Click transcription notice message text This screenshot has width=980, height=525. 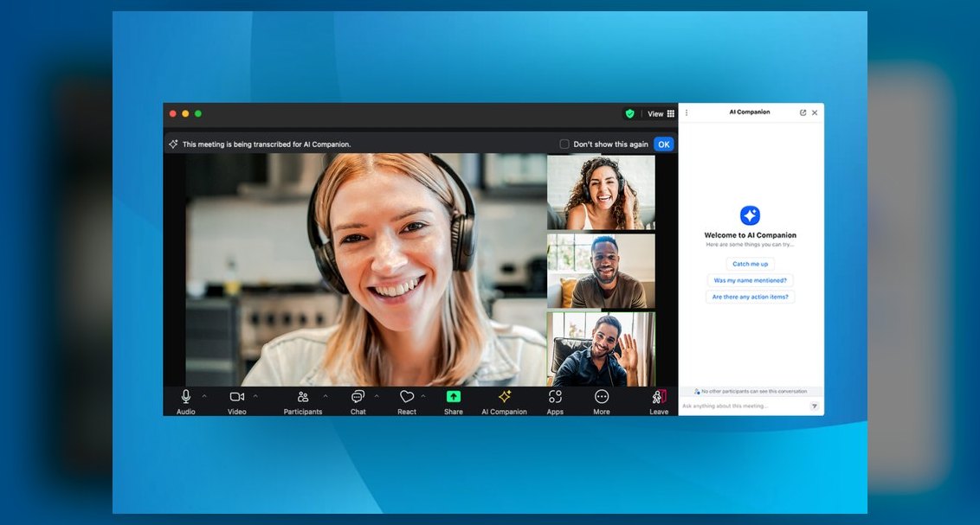267,144
